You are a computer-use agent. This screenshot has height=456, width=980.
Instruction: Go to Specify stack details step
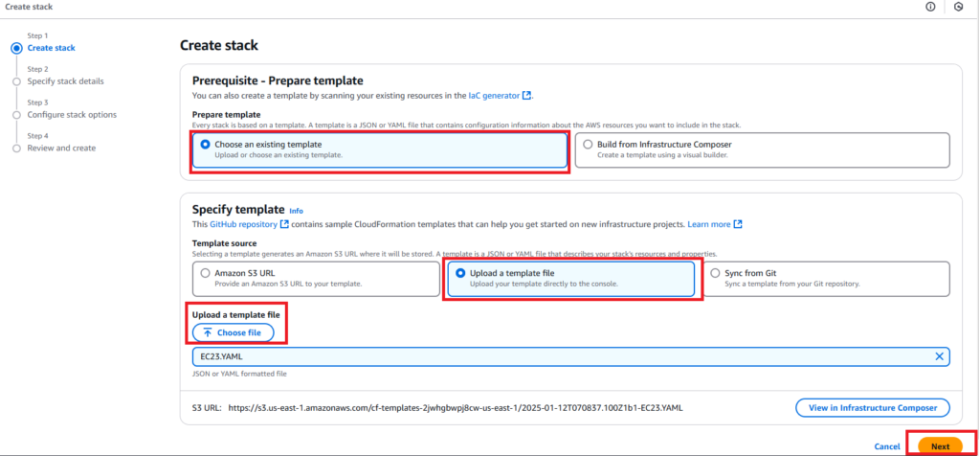pyautogui.click(x=65, y=81)
